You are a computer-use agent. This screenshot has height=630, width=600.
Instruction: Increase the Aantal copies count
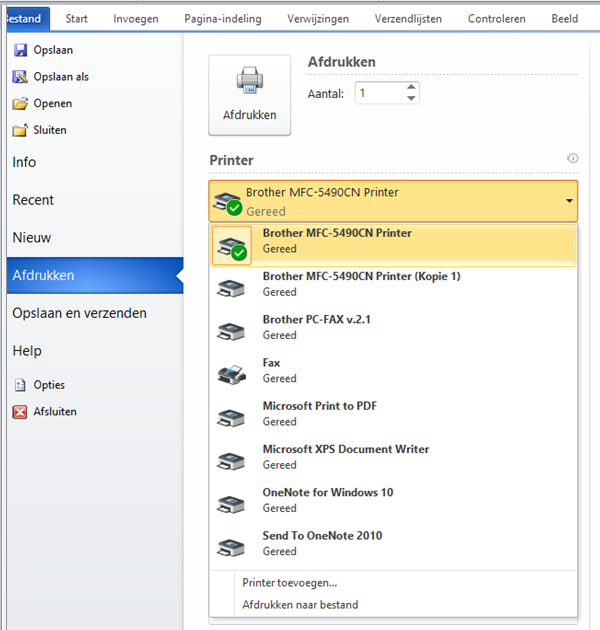click(x=411, y=88)
